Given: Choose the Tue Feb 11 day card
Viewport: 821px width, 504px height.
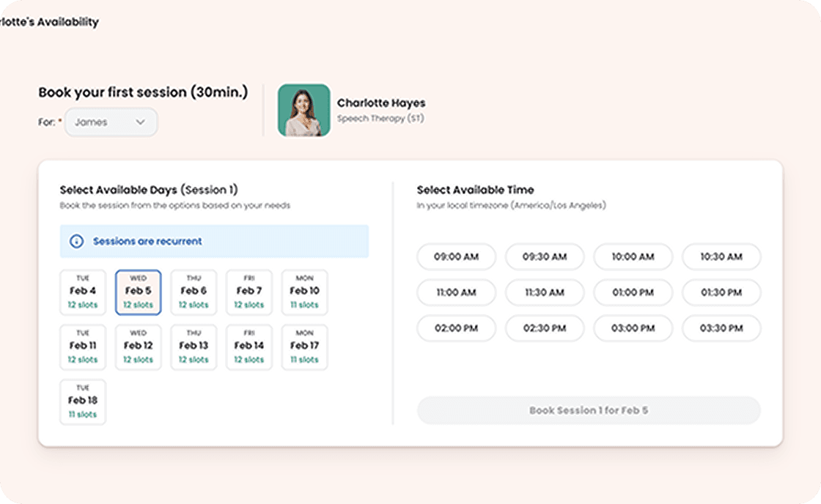Looking at the screenshot, I should coord(83,347).
